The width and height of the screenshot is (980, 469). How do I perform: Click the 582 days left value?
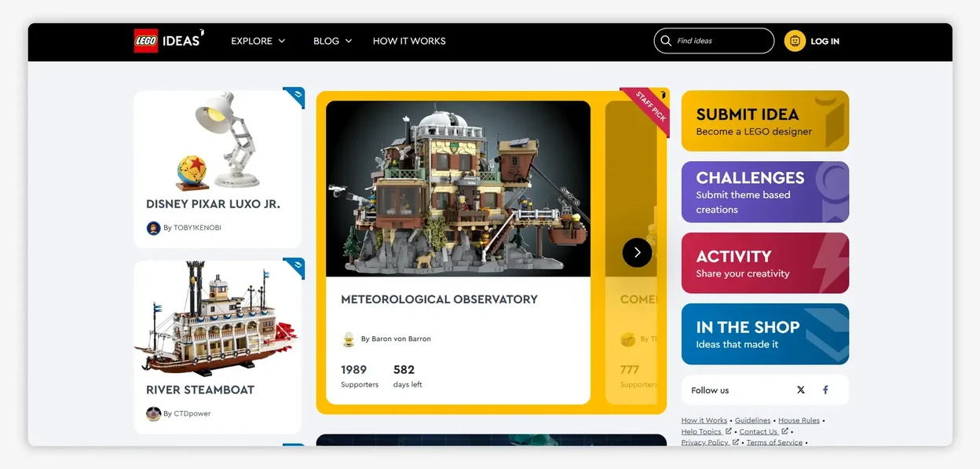point(408,376)
